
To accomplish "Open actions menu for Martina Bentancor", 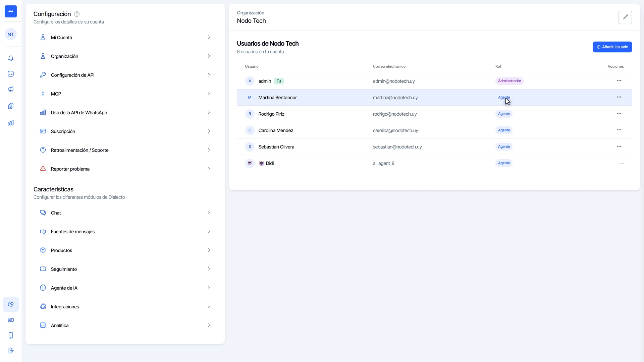I will [x=619, y=97].
